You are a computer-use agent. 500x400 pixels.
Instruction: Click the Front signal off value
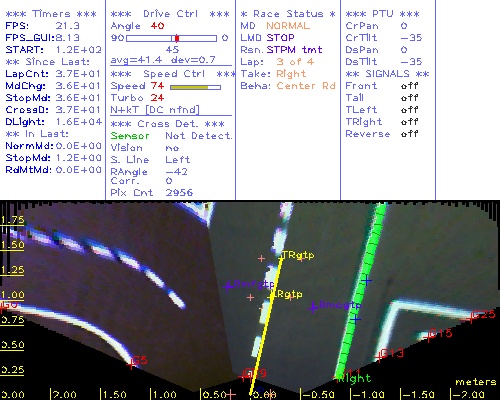click(x=409, y=86)
